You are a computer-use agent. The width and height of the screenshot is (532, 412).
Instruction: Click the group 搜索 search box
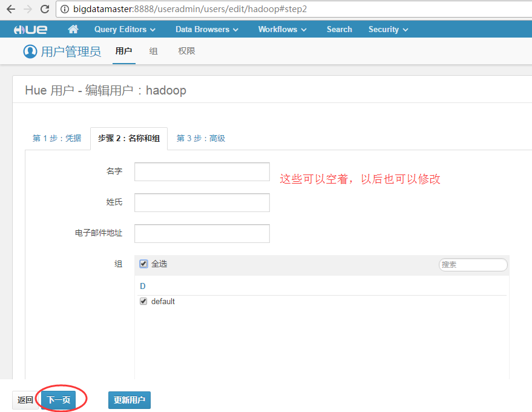click(x=473, y=265)
